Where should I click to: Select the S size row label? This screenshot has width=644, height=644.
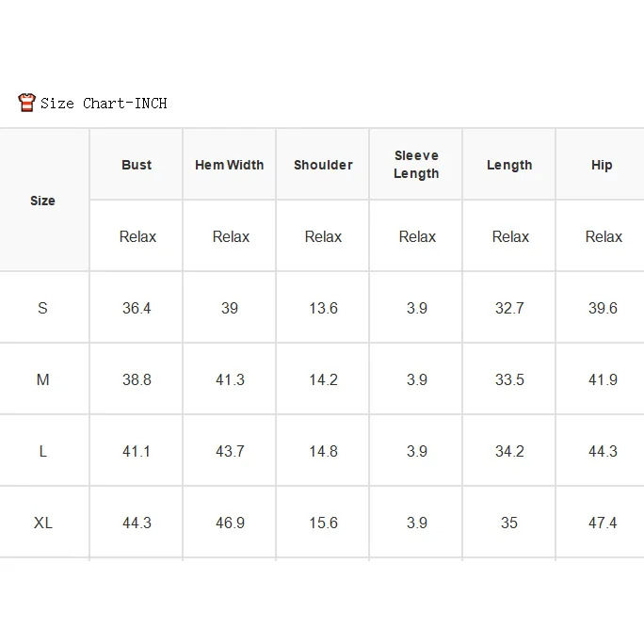coord(42,308)
